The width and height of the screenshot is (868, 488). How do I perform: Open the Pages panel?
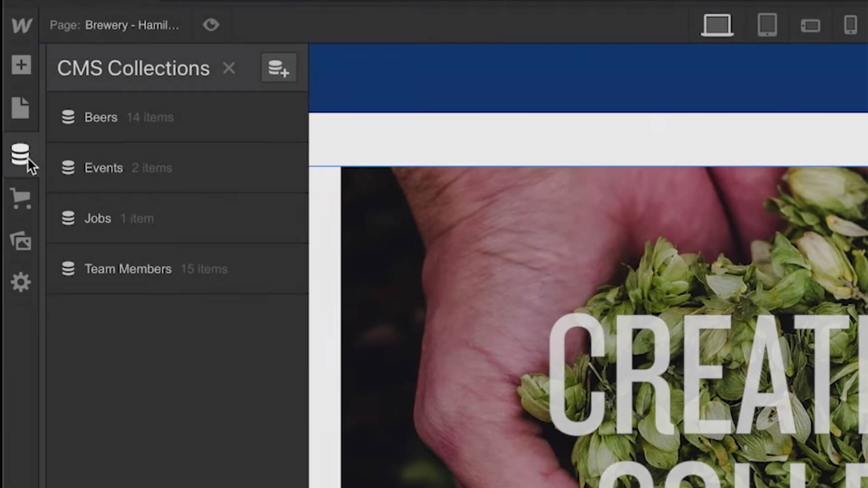pos(20,108)
